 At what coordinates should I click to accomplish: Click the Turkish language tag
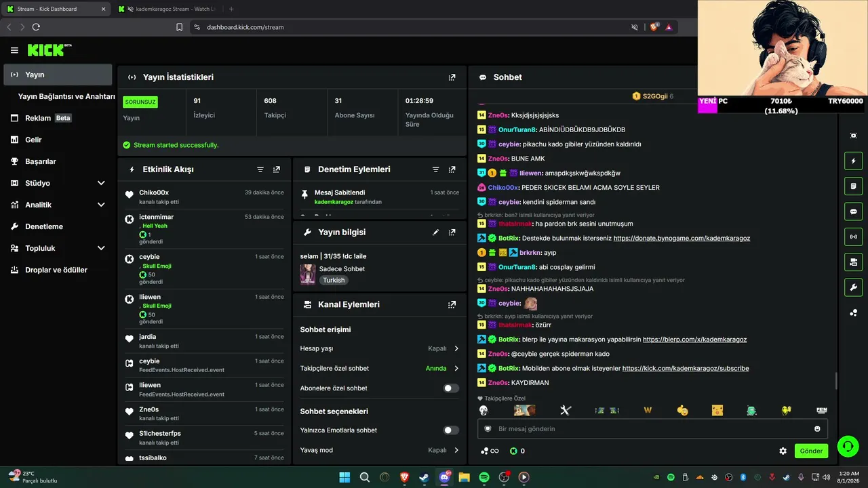[334, 280]
